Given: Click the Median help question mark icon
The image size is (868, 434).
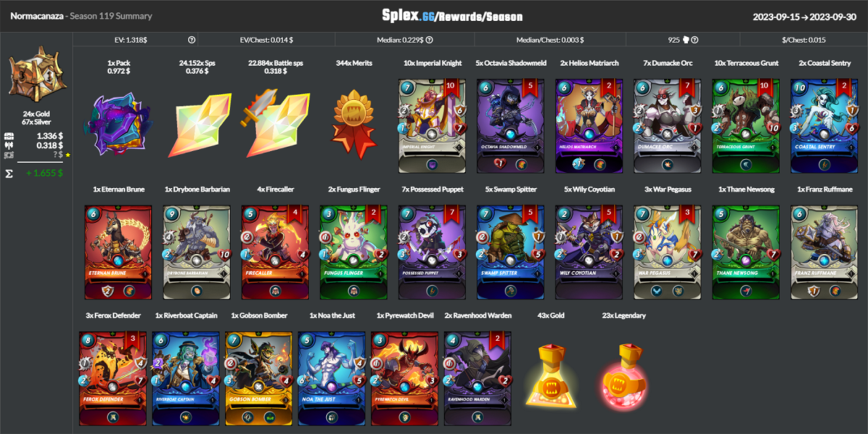Looking at the screenshot, I should (x=430, y=41).
